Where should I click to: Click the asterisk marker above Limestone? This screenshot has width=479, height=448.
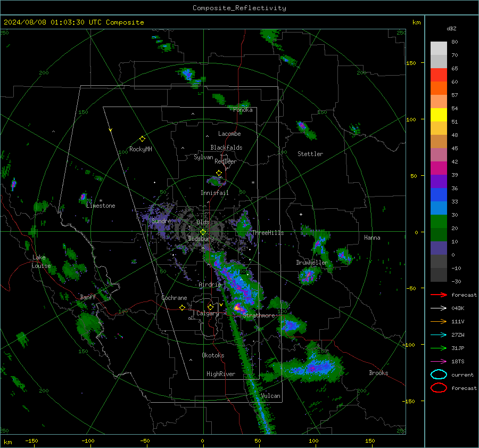(x=101, y=201)
